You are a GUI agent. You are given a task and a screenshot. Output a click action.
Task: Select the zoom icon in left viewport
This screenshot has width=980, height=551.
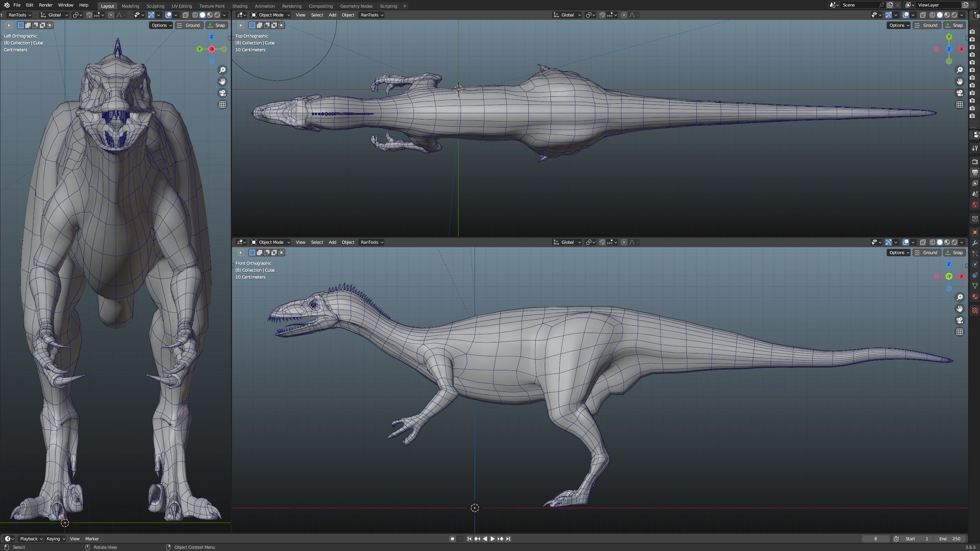tap(222, 70)
